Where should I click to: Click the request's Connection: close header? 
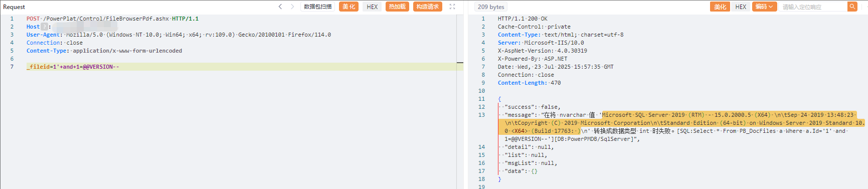(x=55, y=43)
